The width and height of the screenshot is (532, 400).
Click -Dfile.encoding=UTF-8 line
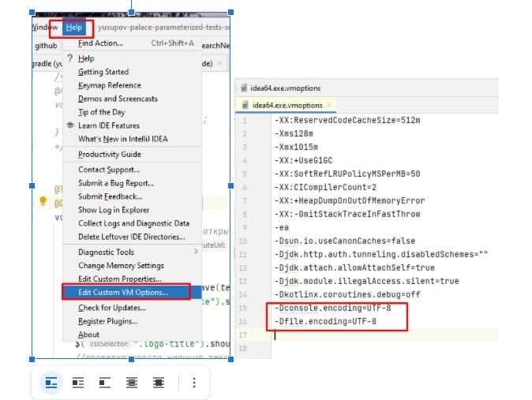point(325,321)
